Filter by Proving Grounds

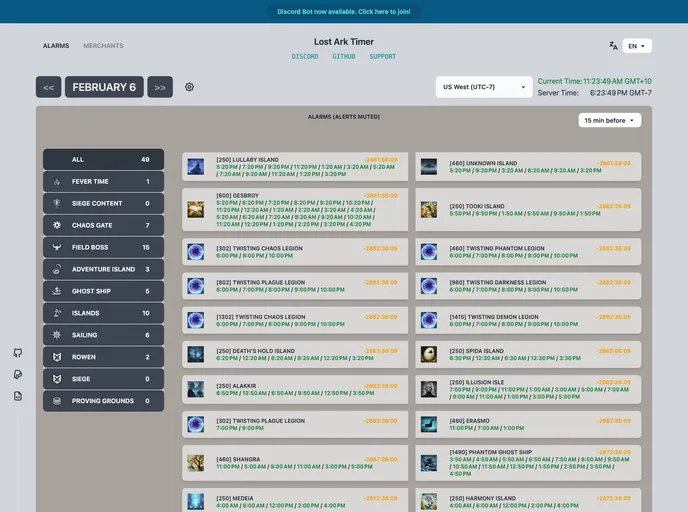[104, 401]
